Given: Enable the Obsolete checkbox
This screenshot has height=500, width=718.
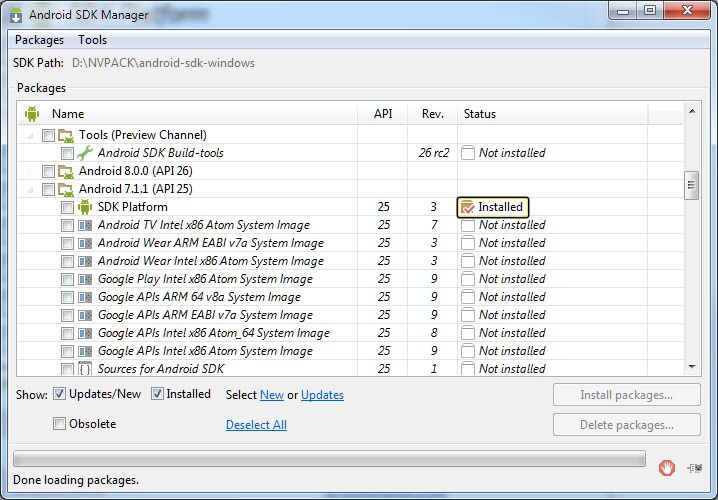Looking at the screenshot, I should pyautogui.click(x=59, y=424).
